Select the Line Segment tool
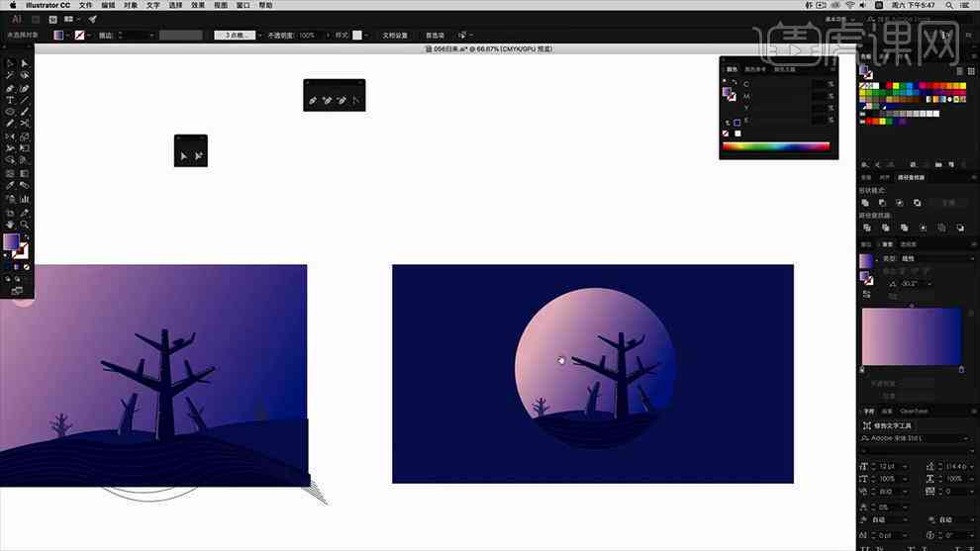The image size is (980, 551). [x=25, y=100]
